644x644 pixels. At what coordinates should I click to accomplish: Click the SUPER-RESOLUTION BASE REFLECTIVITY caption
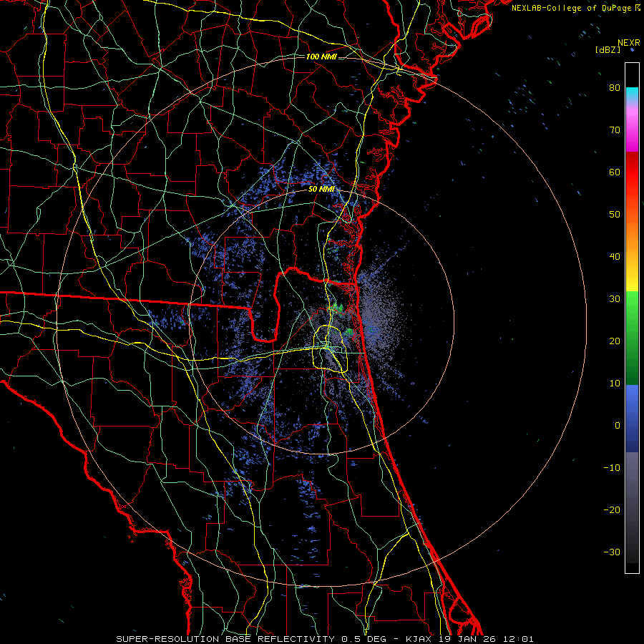225,639
